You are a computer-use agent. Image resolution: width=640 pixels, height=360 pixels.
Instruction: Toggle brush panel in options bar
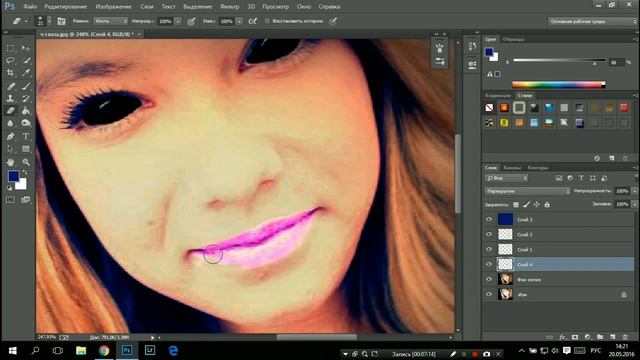click(x=62, y=21)
